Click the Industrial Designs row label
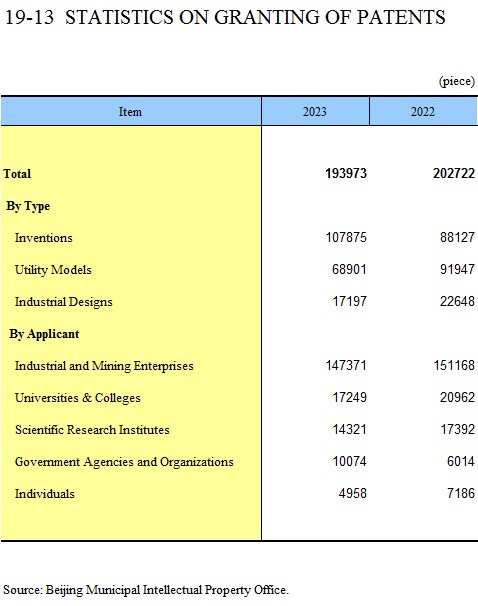The width and height of the screenshot is (478, 606). [x=63, y=302]
